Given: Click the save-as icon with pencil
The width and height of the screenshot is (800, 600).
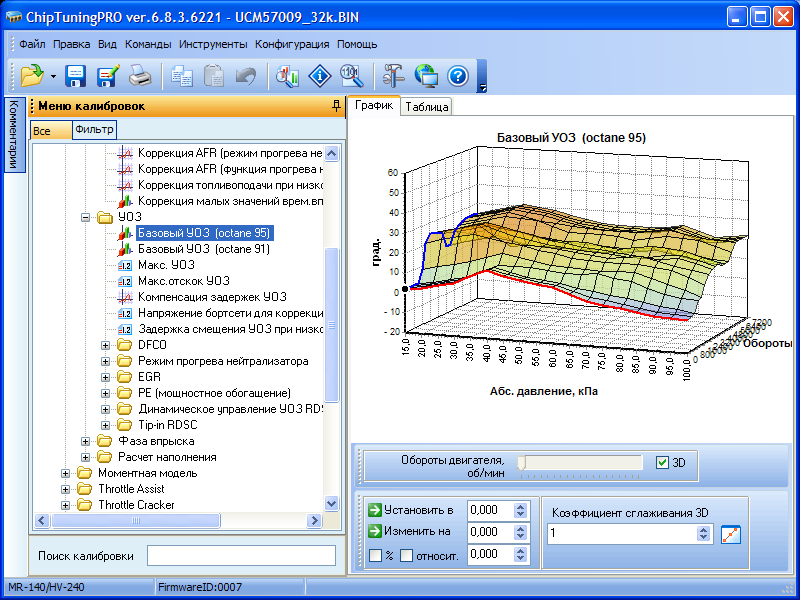Looking at the screenshot, I should pyautogui.click(x=107, y=75).
